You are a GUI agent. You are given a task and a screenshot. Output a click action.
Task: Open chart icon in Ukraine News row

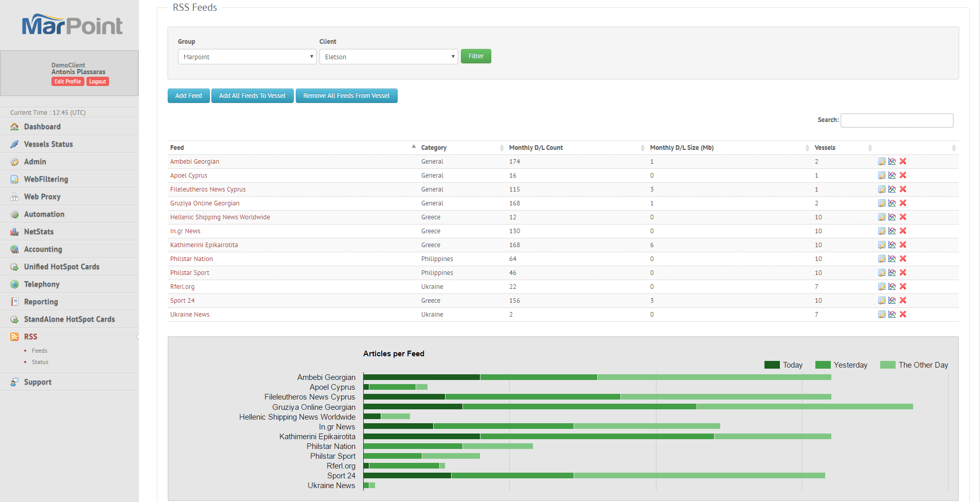(892, 315)
